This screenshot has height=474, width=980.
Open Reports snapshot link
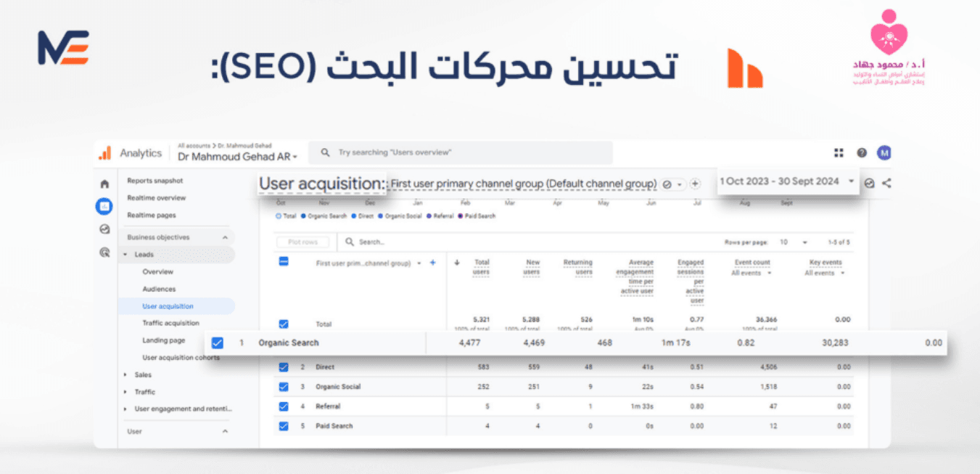155,181
